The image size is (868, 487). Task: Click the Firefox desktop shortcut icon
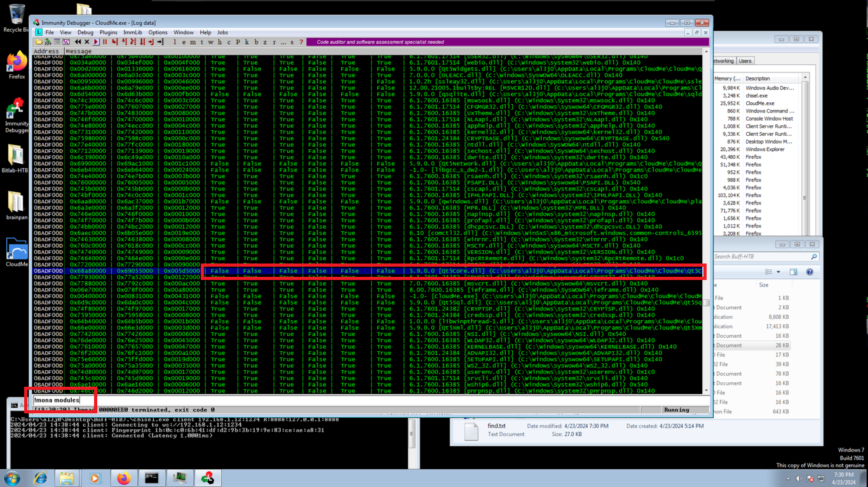click(x=17, y=65)
